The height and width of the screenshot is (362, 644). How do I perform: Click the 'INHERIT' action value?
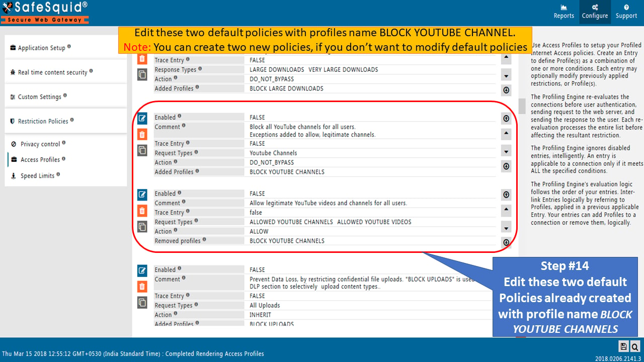pos(261,315)
